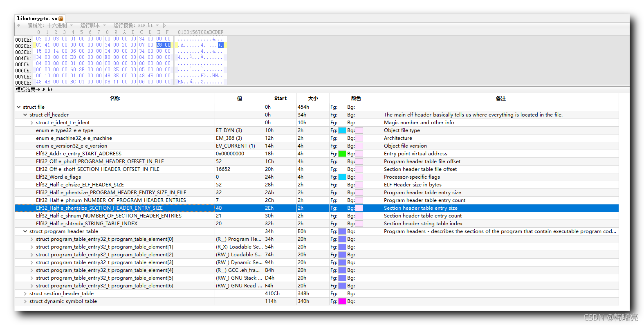This screenshot has height=325, width=644.
Task: Click the value EV_CURRENT (1)
Action: (236, 146)
